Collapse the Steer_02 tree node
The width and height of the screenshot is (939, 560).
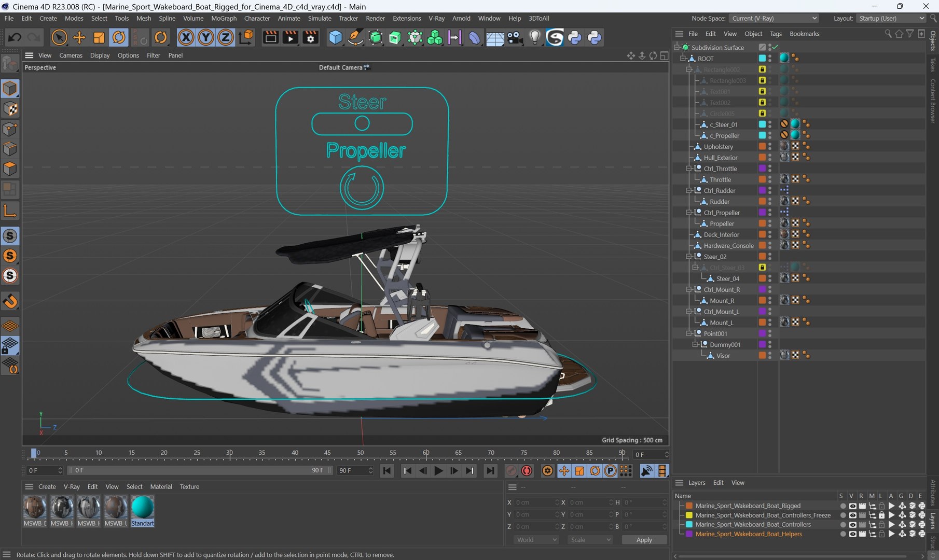(x=689, y=257)
